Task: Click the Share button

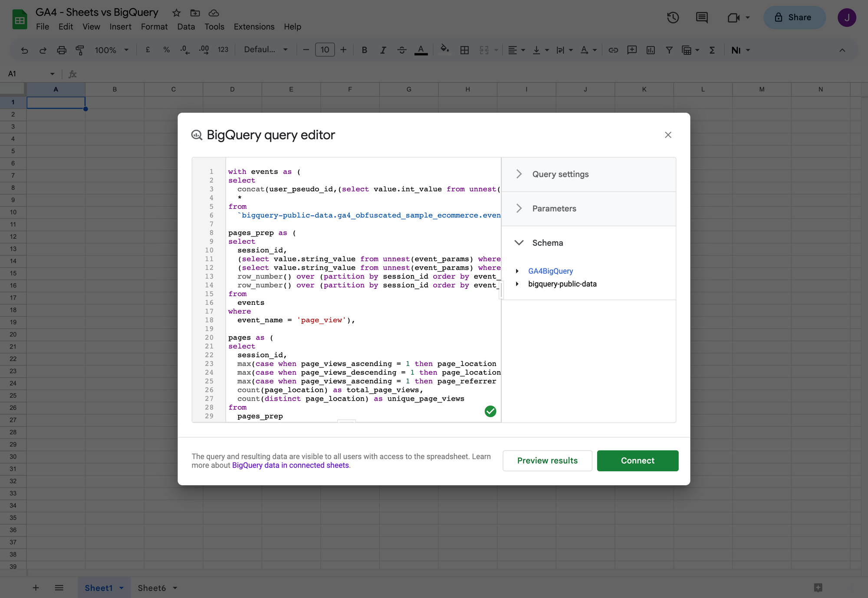Action: coord(794,17)
